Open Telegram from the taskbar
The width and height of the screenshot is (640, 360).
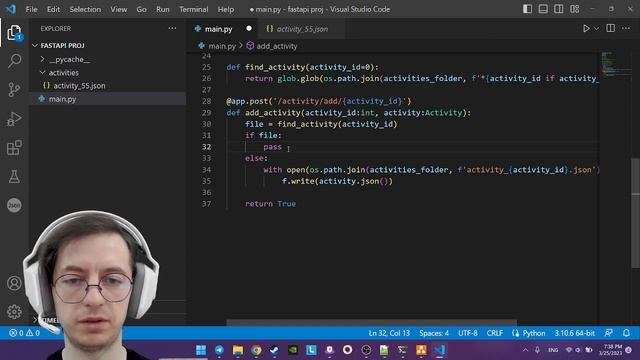point(219,350)
